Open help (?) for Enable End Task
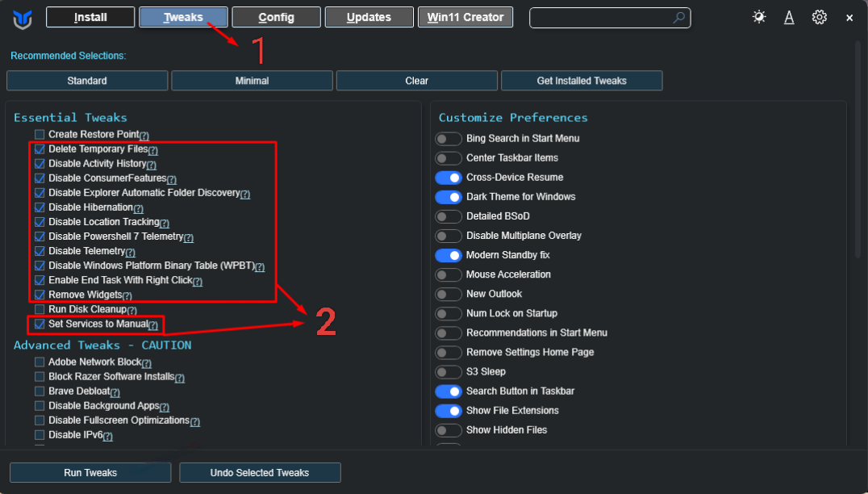Screen dimensions: 868x494 tap(198, 282)
